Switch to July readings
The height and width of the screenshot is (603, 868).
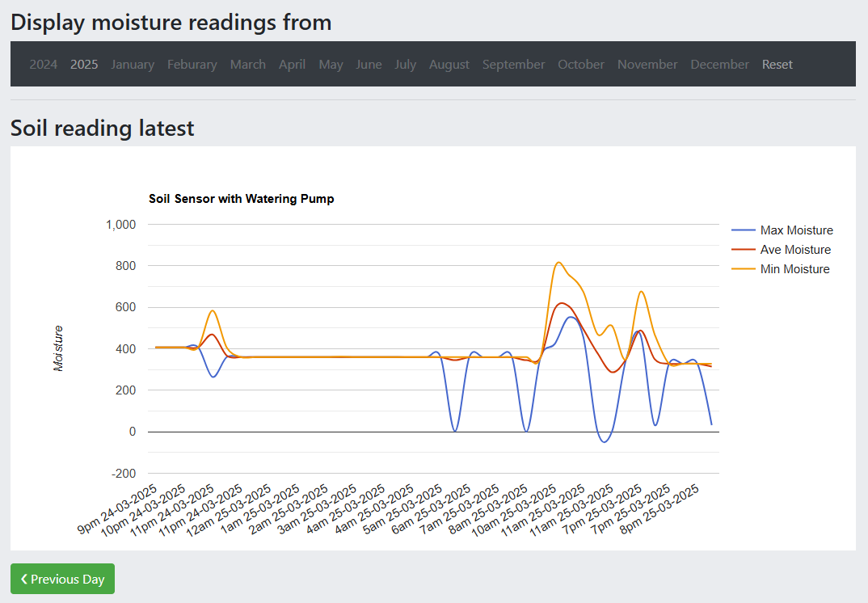[406, 64]
